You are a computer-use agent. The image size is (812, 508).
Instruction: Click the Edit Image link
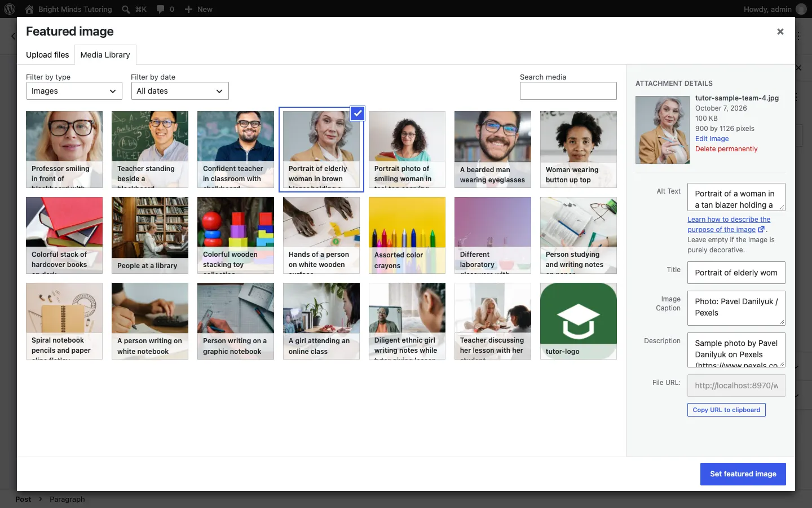coord(712,139)
